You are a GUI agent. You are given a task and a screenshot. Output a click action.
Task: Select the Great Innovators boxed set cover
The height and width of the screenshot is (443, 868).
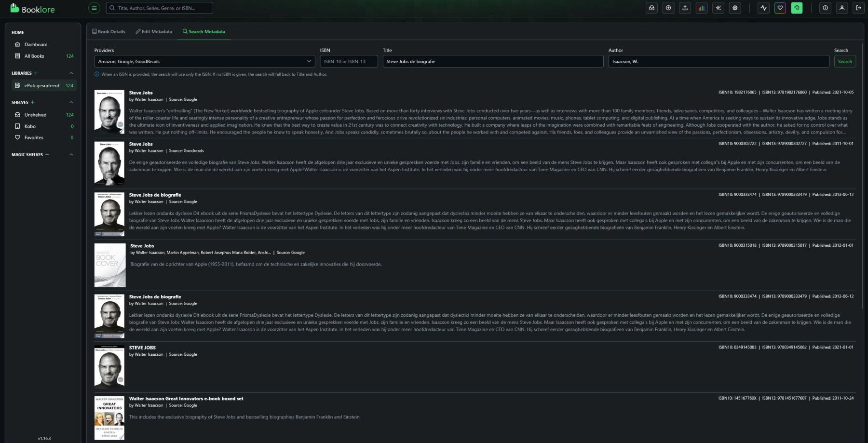tap(109, 417)
